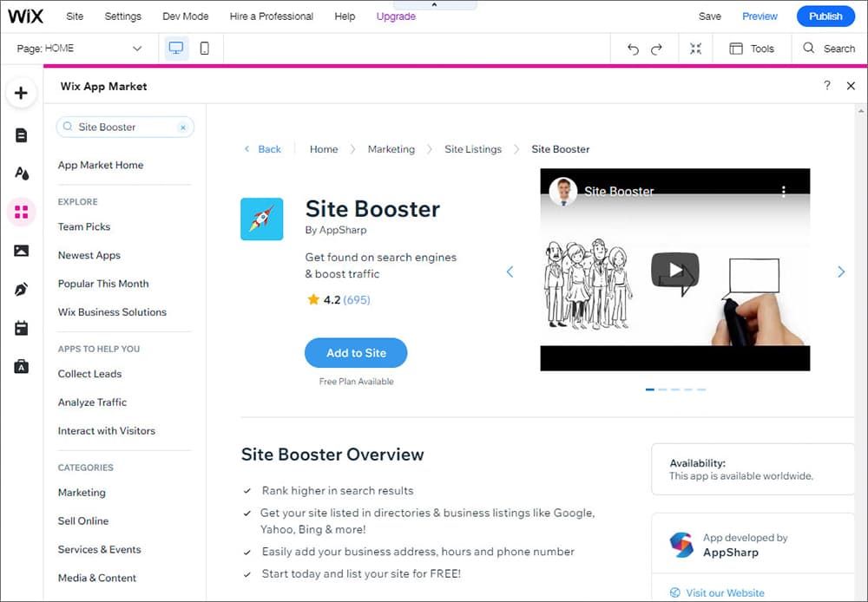Show the previous carousel slide

point(510,272)
